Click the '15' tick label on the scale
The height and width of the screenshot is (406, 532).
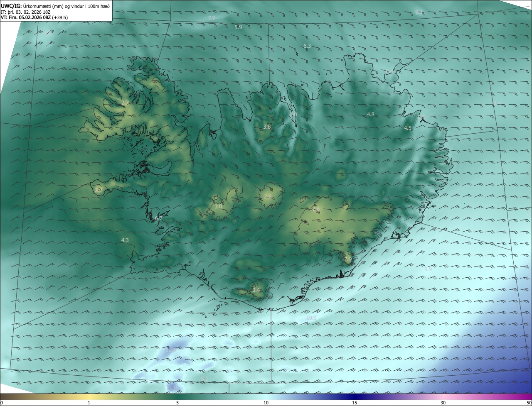click(x=355, y=403)
